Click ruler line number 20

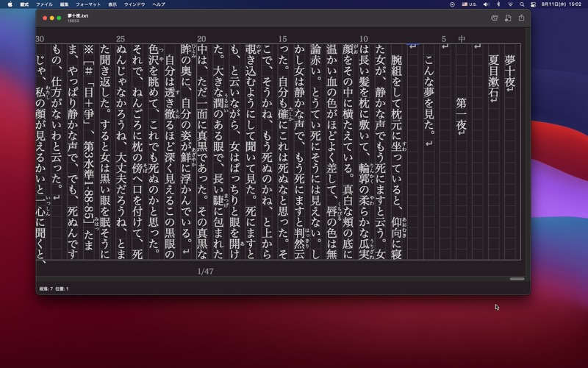[201, 39]
